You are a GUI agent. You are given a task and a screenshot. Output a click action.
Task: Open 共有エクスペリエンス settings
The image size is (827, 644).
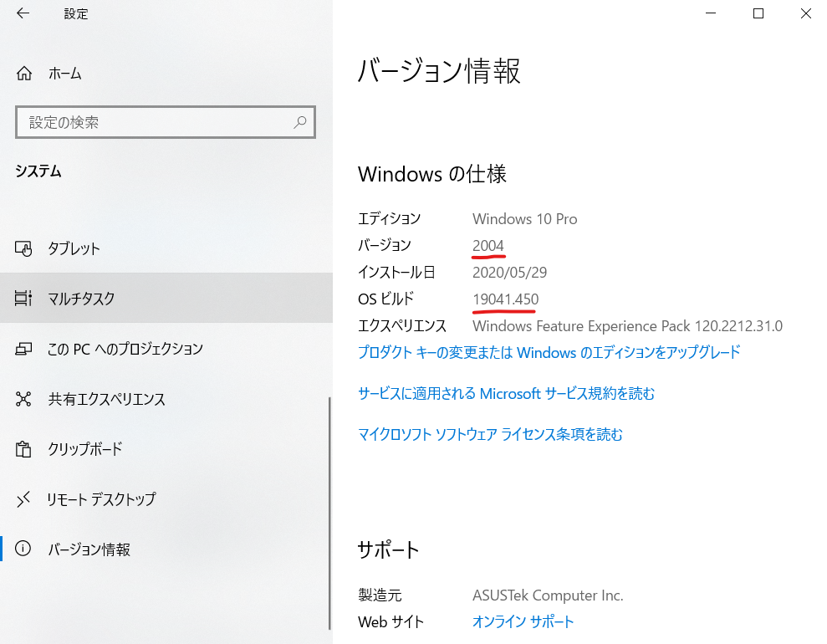point(166,399)
